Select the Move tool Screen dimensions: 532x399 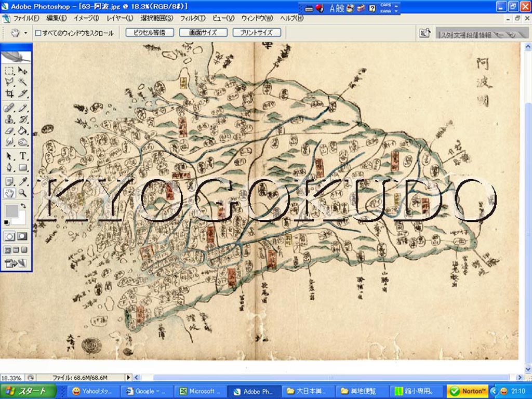click(x=22, y=71)
